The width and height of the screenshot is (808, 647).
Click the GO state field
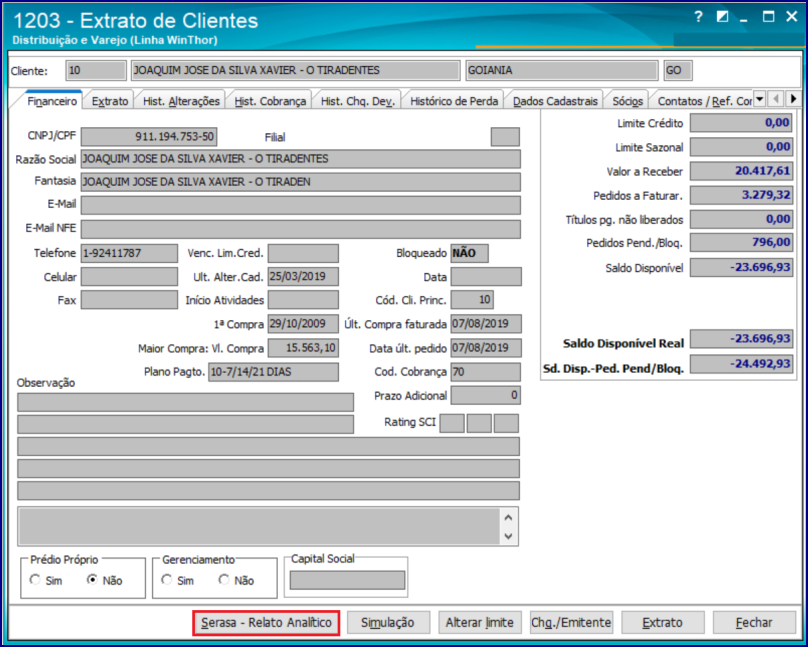click(x=678, y=71)
